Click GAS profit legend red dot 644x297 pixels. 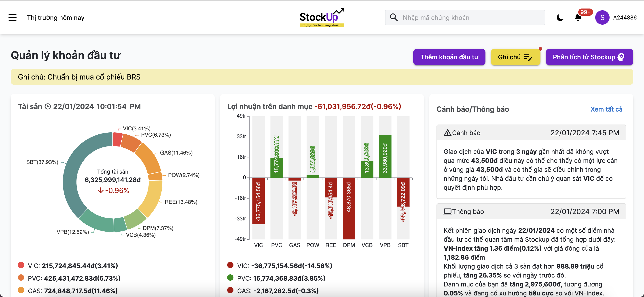(x=230, y=290)
